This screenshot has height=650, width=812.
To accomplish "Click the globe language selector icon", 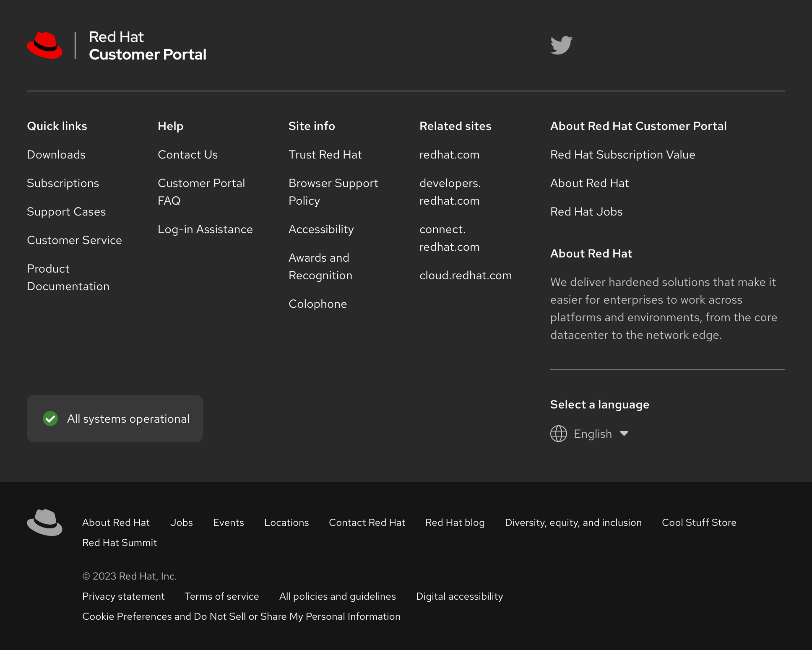I will (x=559, y=434).
